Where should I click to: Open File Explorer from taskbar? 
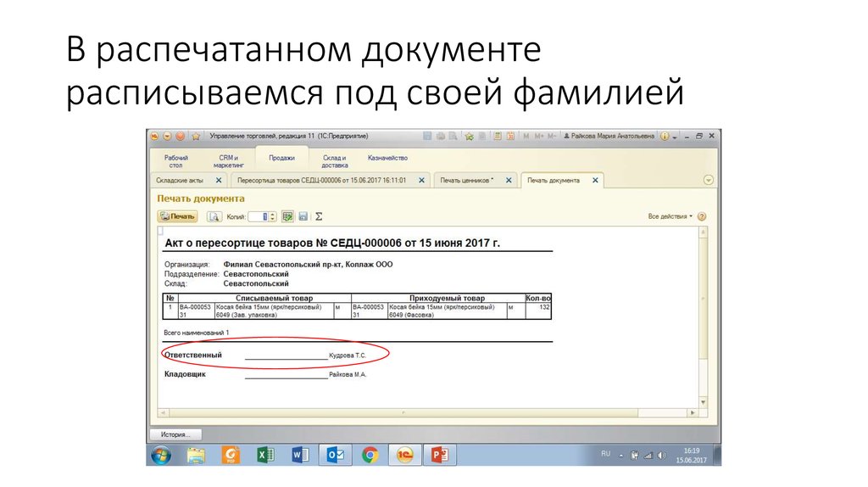click(196, 456)
